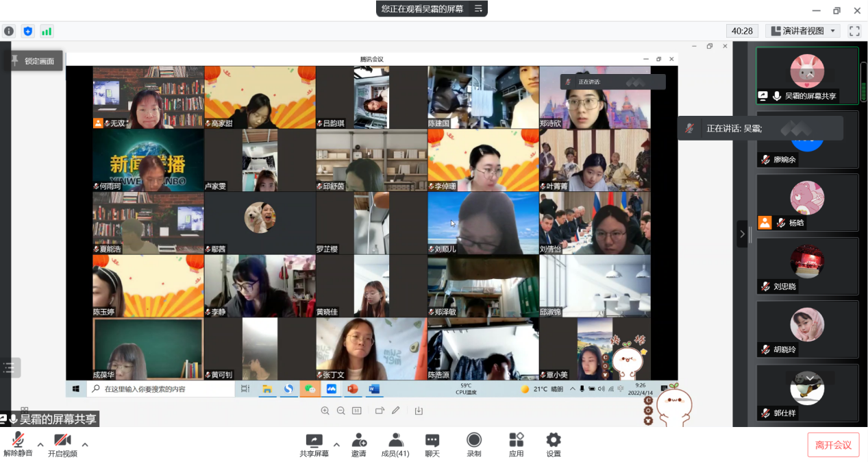Image resolution: width=868 pixels, height=462 pixels.
Task: Select 杨晗's participant thumbnail in sidebar
Action: point(807,202)
